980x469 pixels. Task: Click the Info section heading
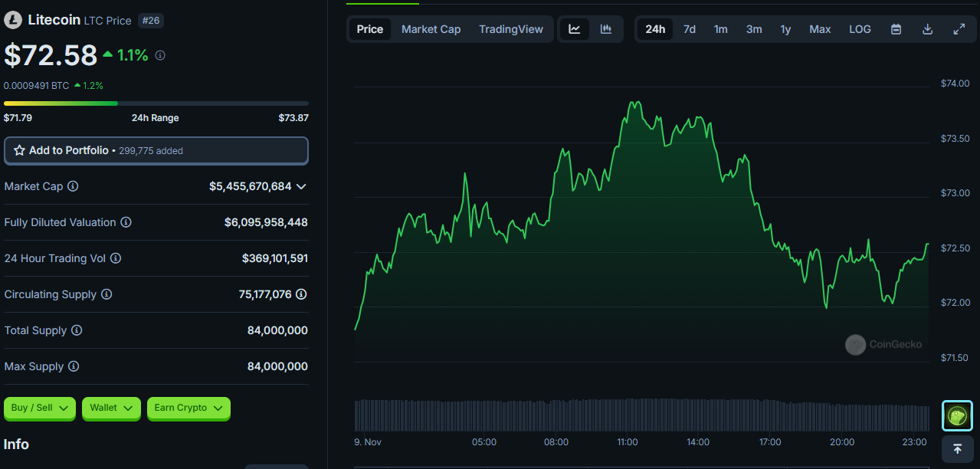pos(16,444)
